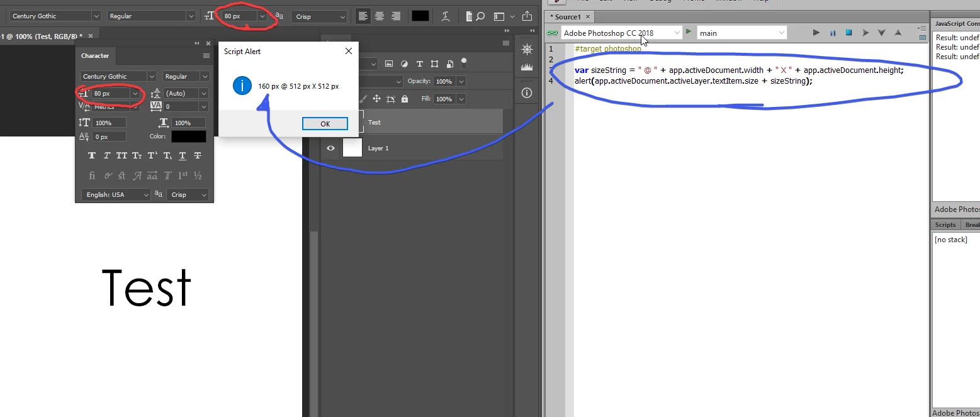Open the Character panel flyout menu
The image size is (980, 417).
(206, 56)
